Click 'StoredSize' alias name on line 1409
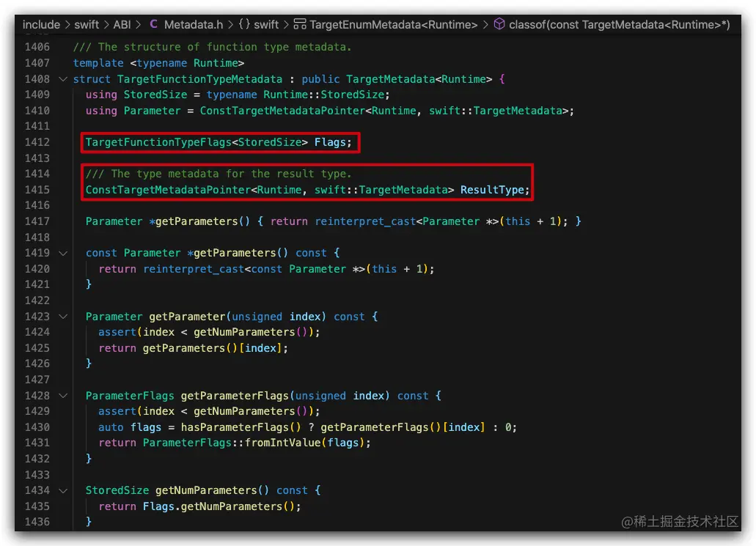This screenshot has height=546, width=756. [x=155, y=95]
